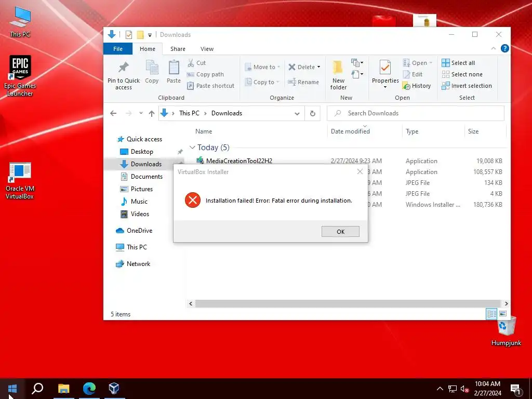Expand the address bar history dropdown

point(297,113)
